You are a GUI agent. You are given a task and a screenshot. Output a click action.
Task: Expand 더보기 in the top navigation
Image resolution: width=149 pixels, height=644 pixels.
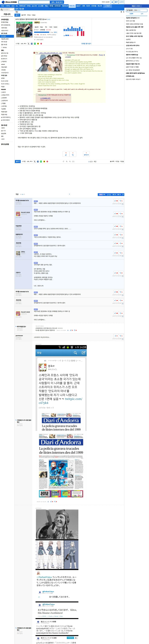coord(107,6)
